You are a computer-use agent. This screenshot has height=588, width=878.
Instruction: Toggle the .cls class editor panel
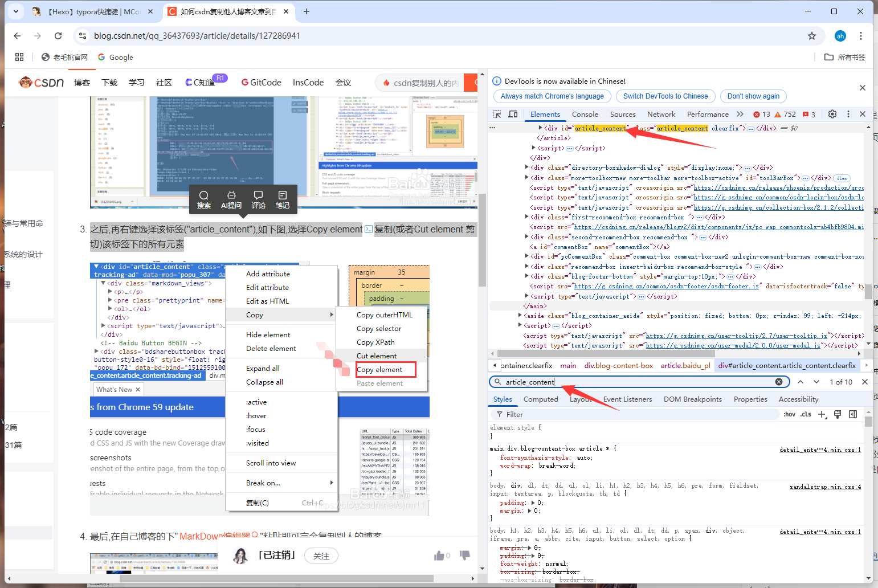[x=806, y=414]
